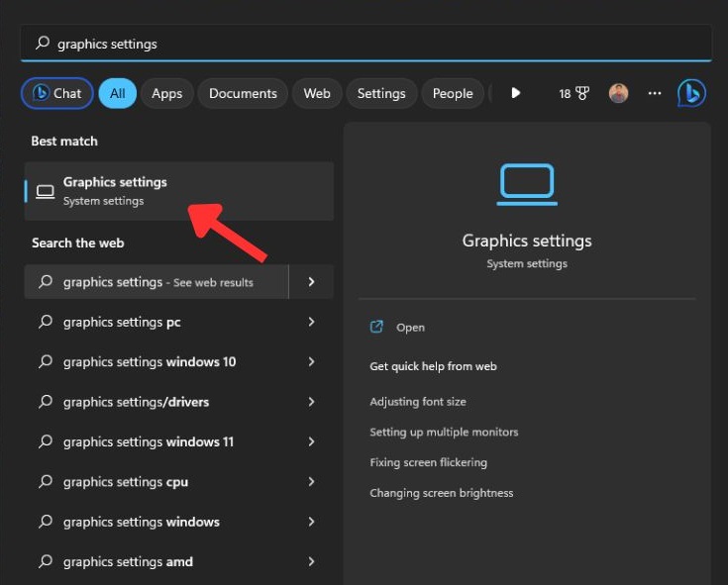Viewport: 728px width, 585px height.
Task: Switch to the Apps filter tab
Action: coord(166,93)
